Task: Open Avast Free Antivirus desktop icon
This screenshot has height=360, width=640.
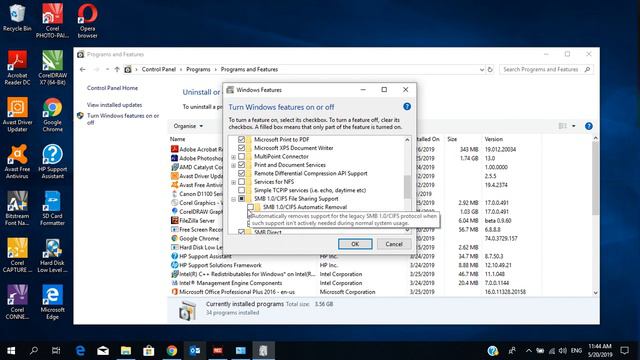Action: pyautogui.click(x=17, y=162)
